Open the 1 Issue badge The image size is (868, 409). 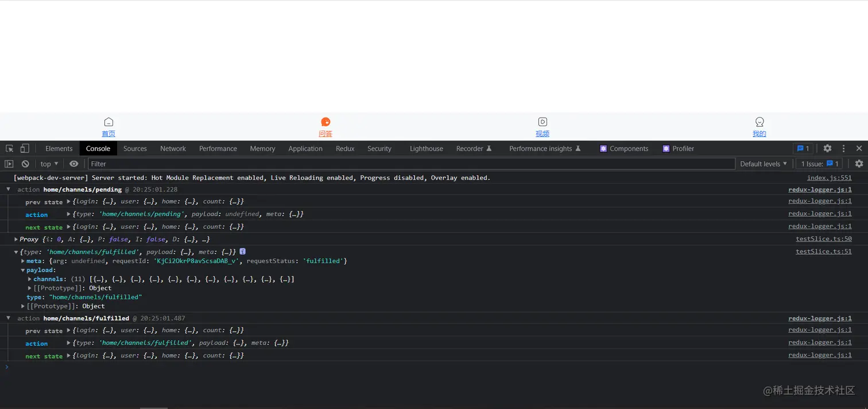point(819,164)
